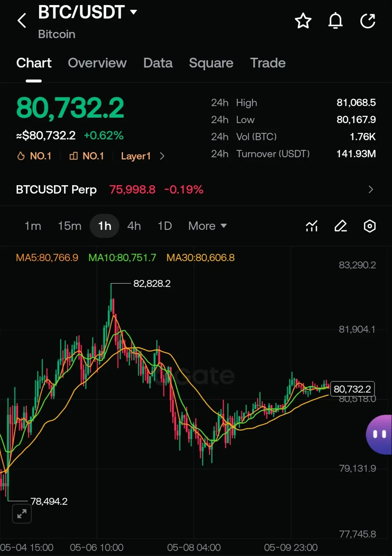The image size is (392, 556).
Task: Tap the large 80,732.2 price
Action: pyautogui.click(x=70, y=108)
